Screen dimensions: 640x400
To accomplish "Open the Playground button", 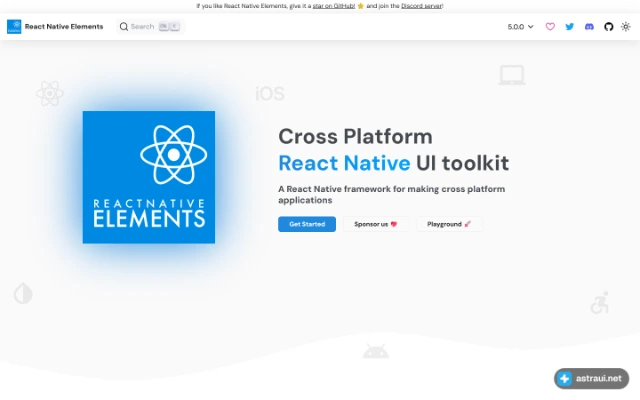I will (x=449, y=224).
